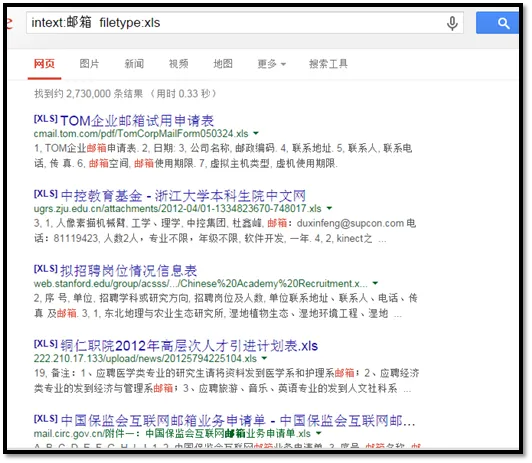Click the search query input field

245,23
